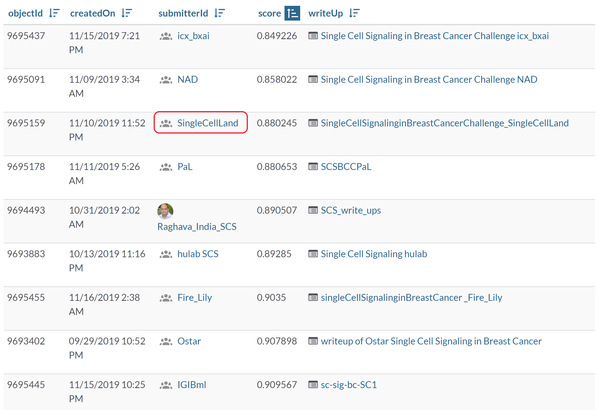Click the team icon beside Ostar
The image size is (599, 410).
click(x=166, y=342)
